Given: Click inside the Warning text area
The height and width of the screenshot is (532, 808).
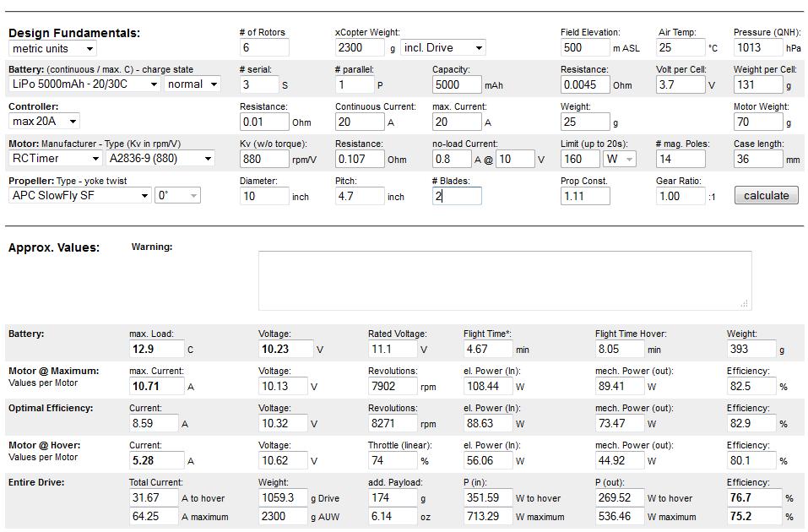Looking at the screenshot, I should click(505, 280).
